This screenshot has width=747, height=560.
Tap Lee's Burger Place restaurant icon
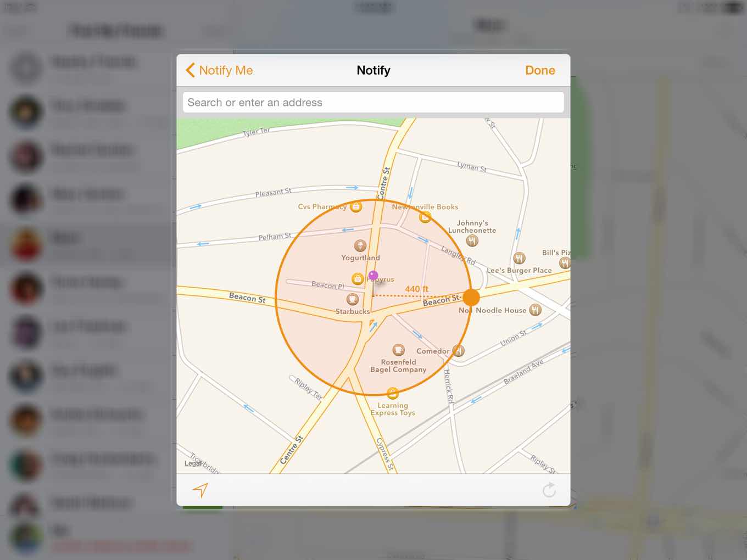coord(519,258)
